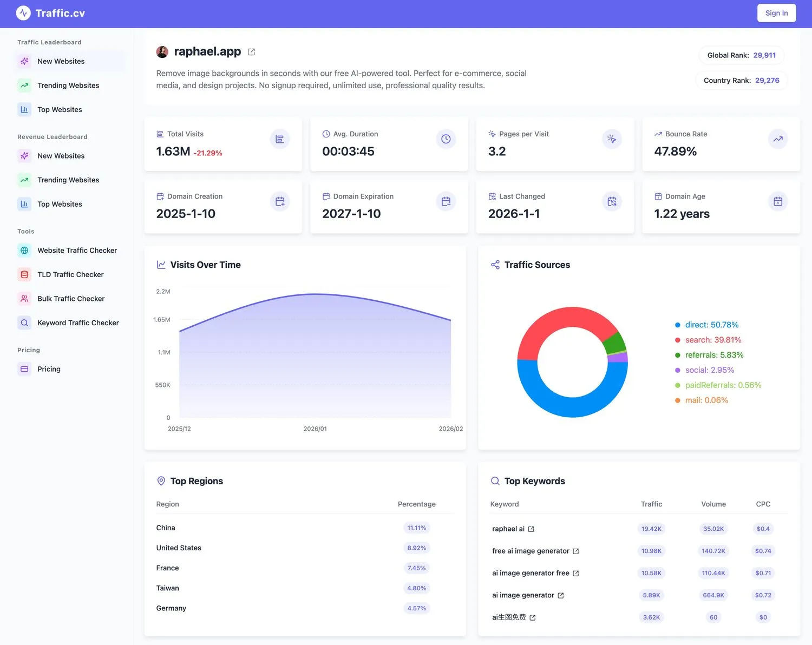Click the Traffic.cv pulse logo icon

click(23, 13)
